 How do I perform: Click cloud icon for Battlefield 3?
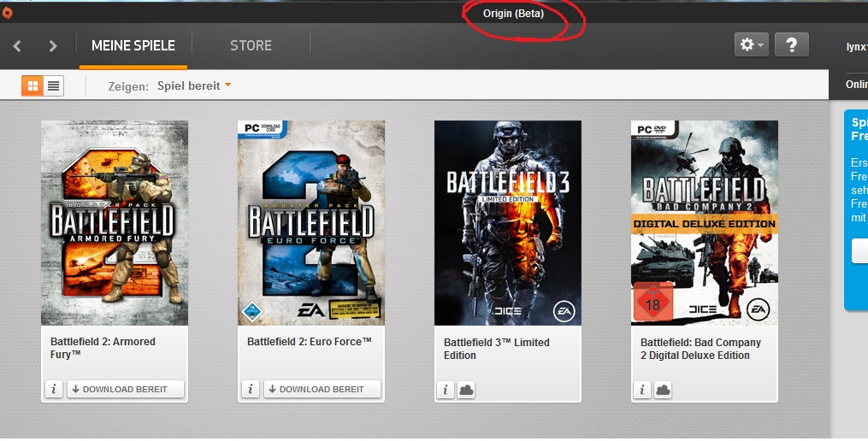coord(466,390)
